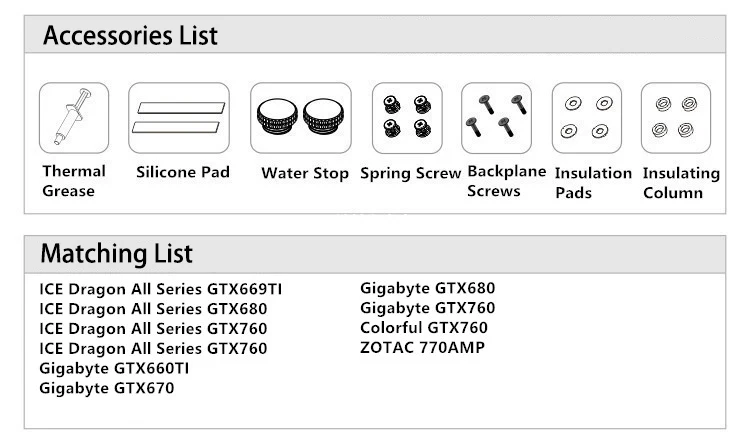Select the Gigabyte GTX680 entry
The height and width of the screenshot is (444, 750).
(x=428, y=289)
